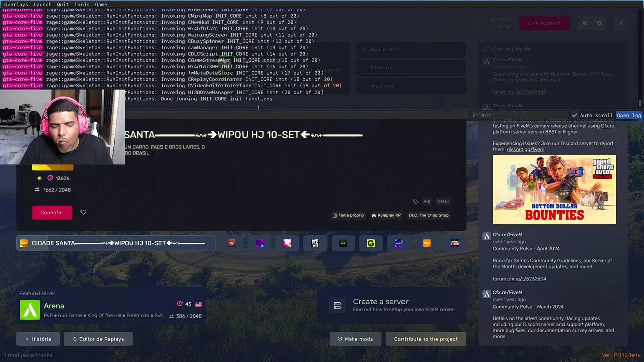Select the blue-purple server icon
Screen dimensions: 644x362
(x=399, y=243)
